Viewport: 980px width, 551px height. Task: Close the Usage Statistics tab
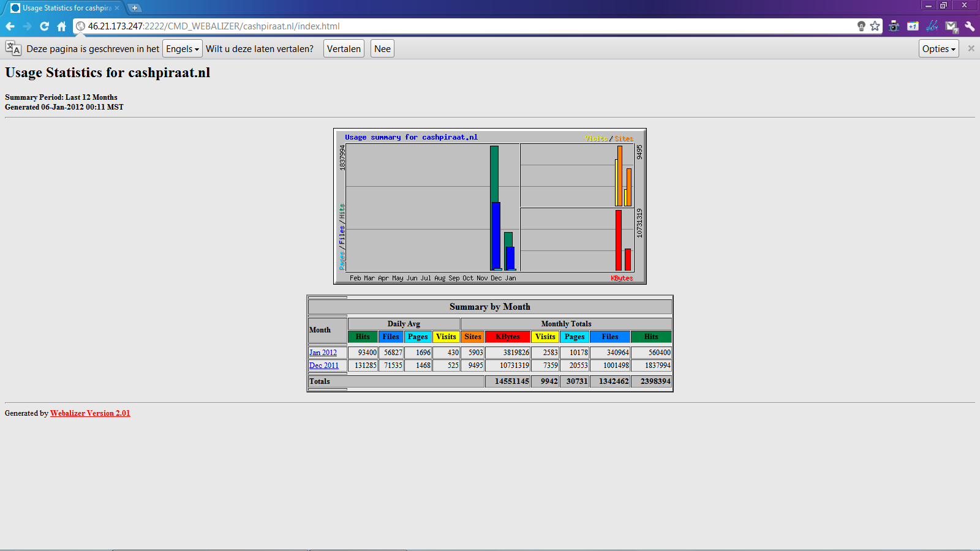(x=117, y=8)
